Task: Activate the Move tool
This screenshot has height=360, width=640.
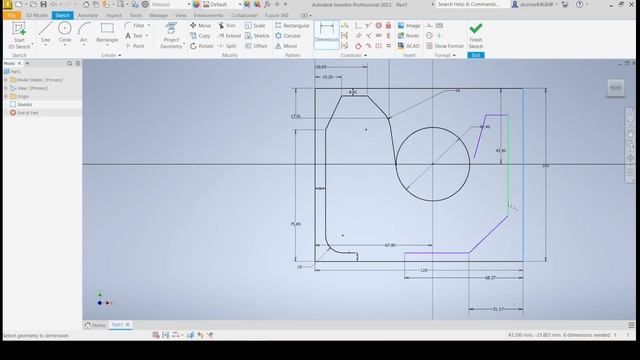Action: click(x=200, y=25)
